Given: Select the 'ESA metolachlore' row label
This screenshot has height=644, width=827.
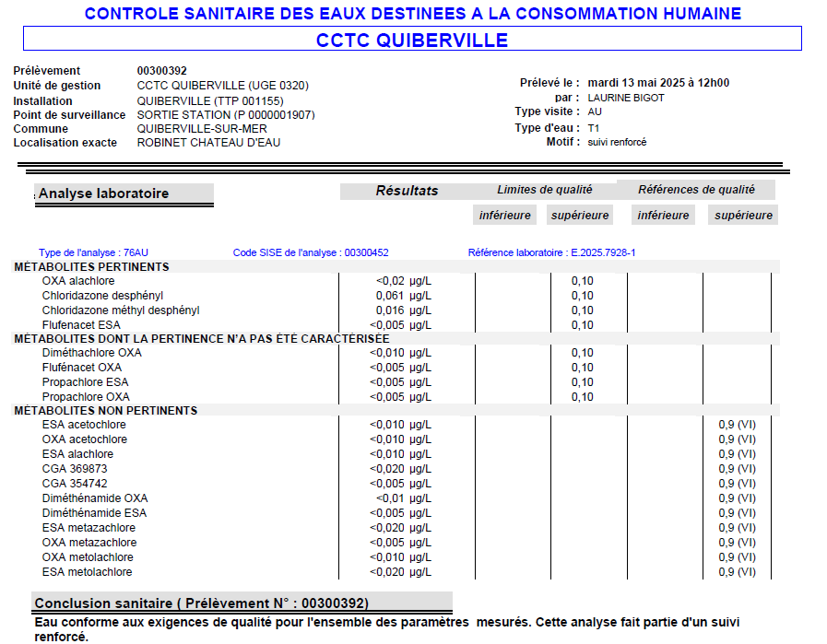Looking at the screenshot, I should click(x=87, y=572).
